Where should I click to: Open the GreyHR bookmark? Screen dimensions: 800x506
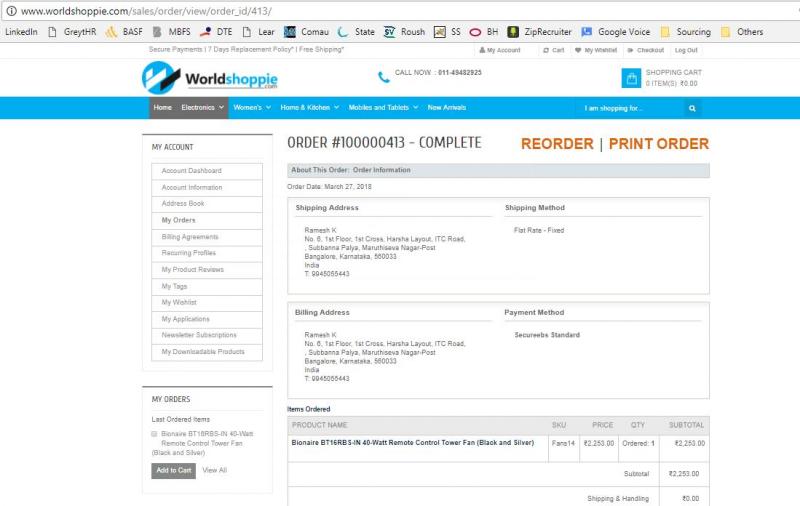click(x=72, y=32)
